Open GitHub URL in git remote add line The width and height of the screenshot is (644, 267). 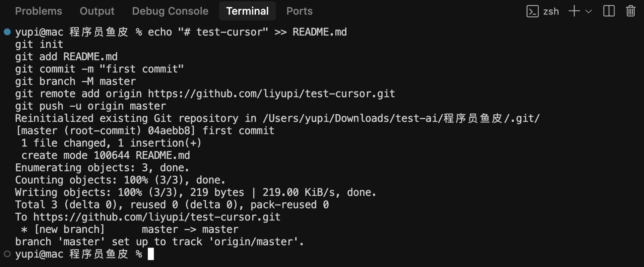pos(271,94)
